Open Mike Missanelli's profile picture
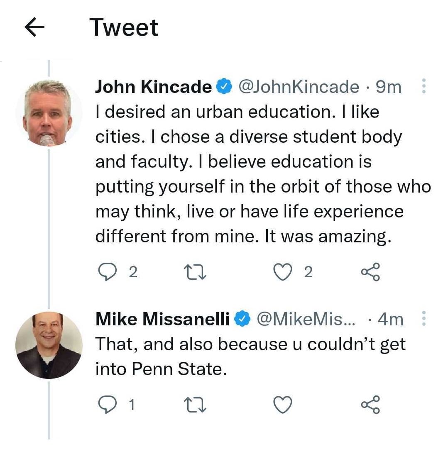The width and height of the screenshot is (448, 476). (49, 345)
